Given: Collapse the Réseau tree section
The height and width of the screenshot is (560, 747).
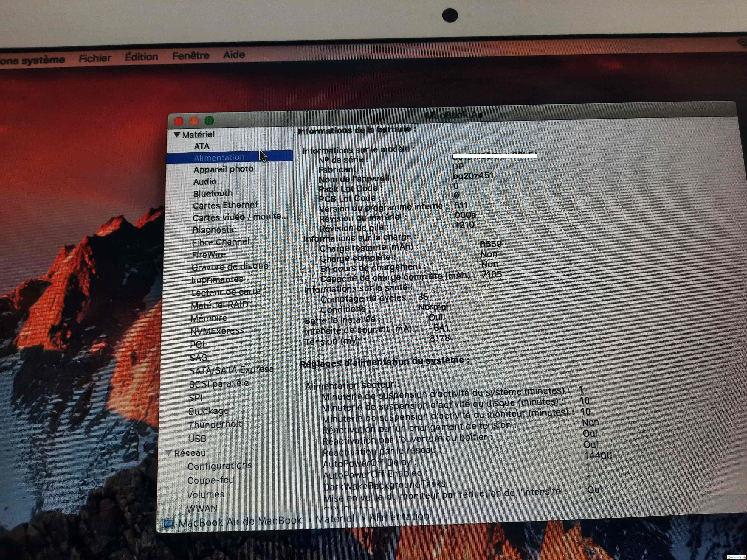Looking at the screenshot, I should 168,453.
